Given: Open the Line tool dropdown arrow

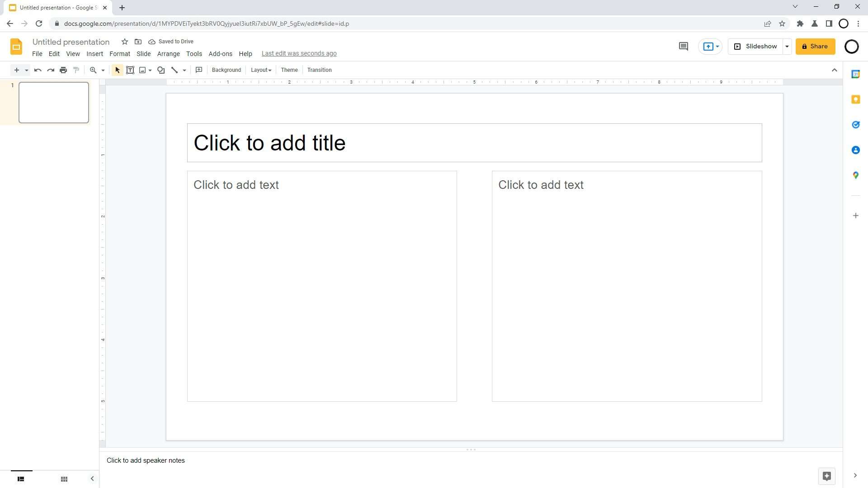Looking at the screenshot, I should pos(184,70).
